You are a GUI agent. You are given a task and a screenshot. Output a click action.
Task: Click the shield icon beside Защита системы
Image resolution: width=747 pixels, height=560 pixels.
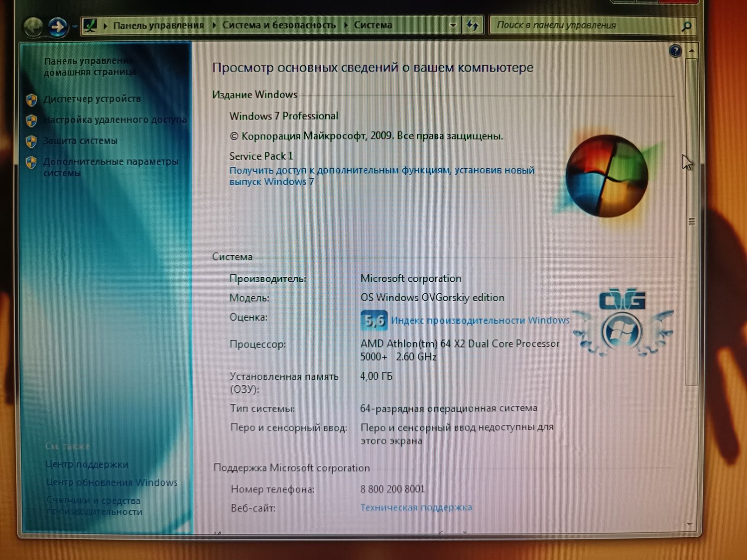pyautogui.click(x=31, y=141)
